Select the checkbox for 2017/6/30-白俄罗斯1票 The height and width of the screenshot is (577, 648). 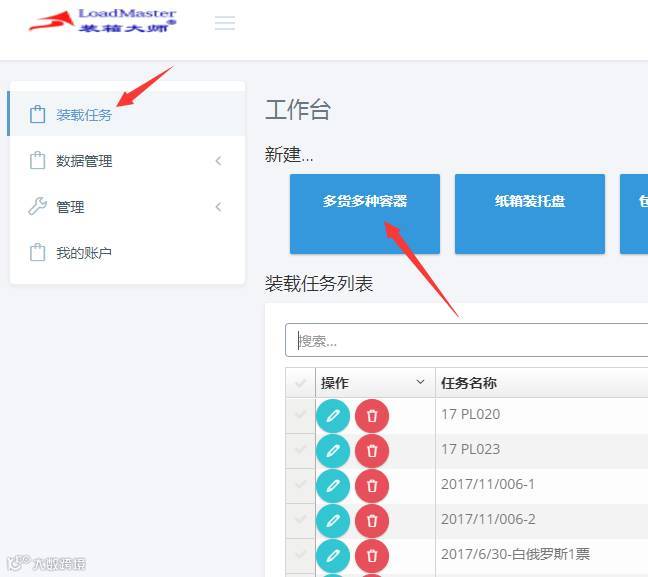[300, 554]
